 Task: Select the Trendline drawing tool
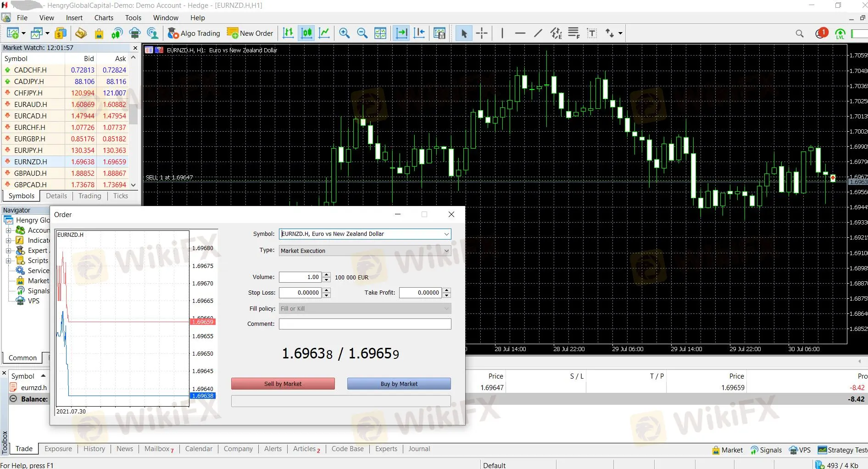click(x=538, y=33)
